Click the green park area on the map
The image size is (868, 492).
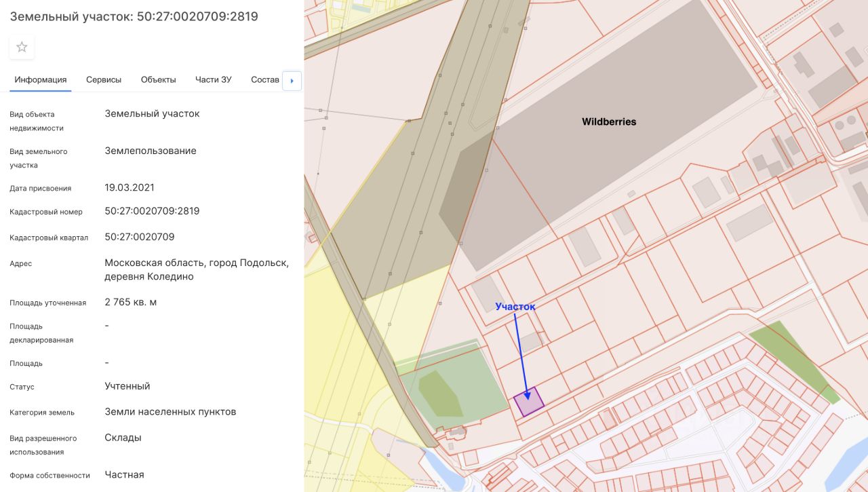pyautogui.click(x=454, y=387)
